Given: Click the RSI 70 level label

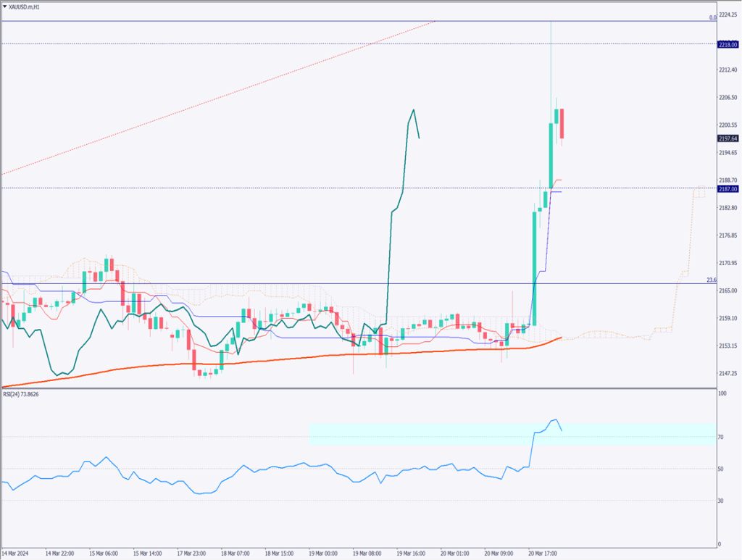Looking at the screenshot, I should pos(721,437).
